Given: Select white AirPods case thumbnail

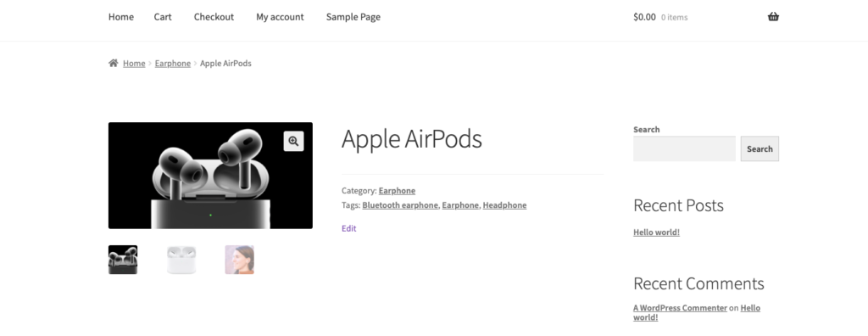Looking at the screenshot, I should (x=181, y=260).
